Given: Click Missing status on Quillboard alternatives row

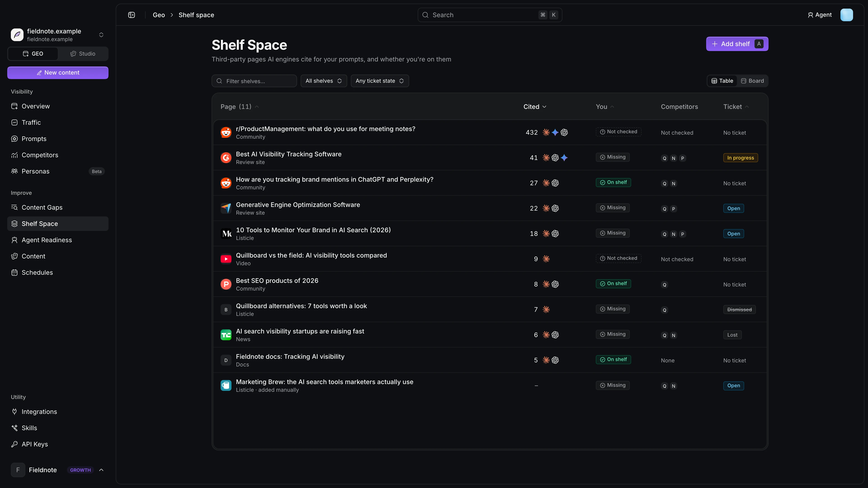Looking at the screenshot, I should [613, 309].
